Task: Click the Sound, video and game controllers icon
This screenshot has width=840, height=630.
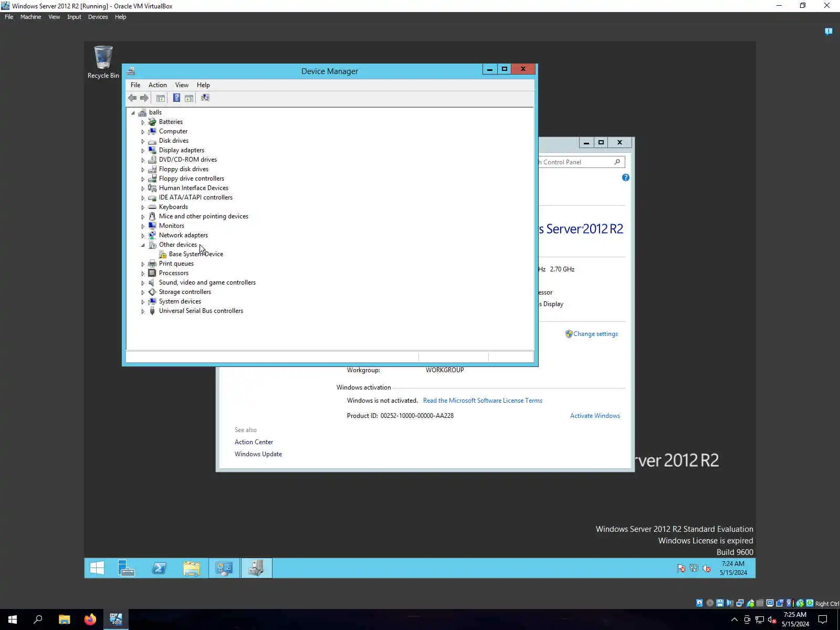Action: pos(152,282)
